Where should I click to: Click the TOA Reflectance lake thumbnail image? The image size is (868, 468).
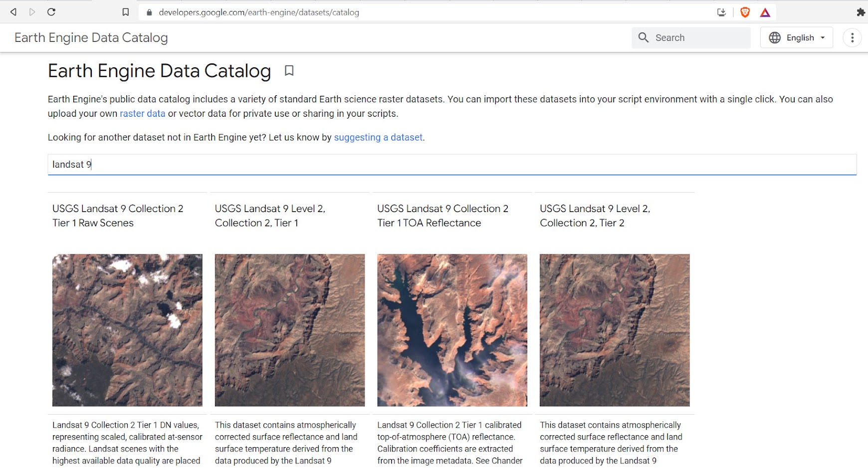point(452,330)
